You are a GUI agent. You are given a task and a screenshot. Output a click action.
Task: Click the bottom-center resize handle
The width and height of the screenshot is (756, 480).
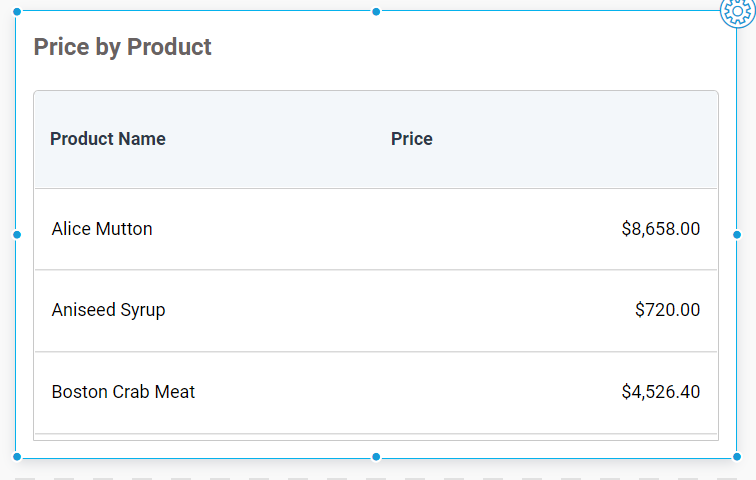tap(376, 457)
